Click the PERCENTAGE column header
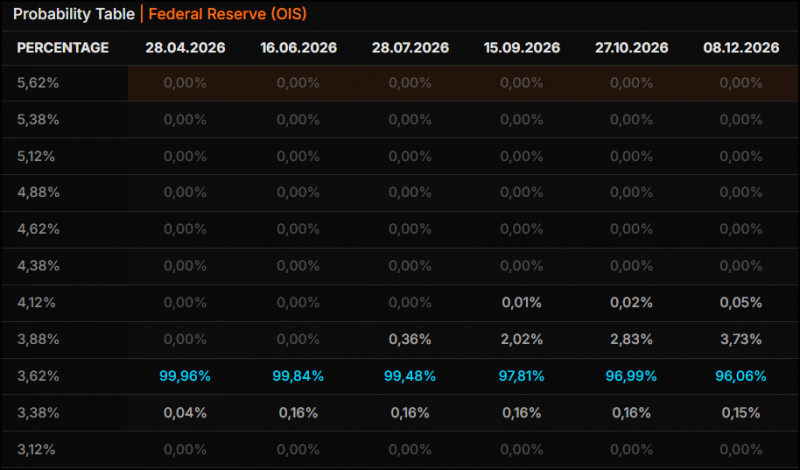The height and width of the screenshot is (470, 800). click(63, 48)
